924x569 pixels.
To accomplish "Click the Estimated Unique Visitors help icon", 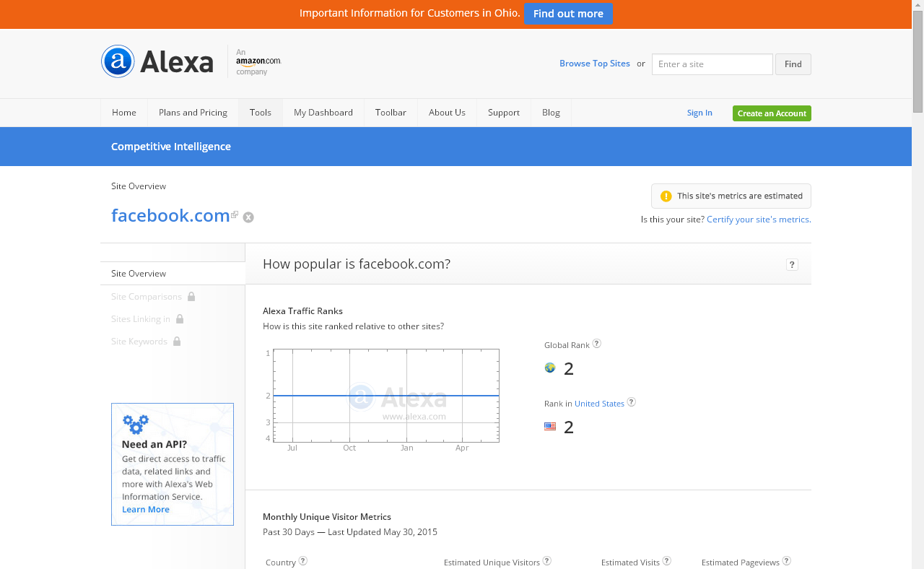I will tap(547, 561).
